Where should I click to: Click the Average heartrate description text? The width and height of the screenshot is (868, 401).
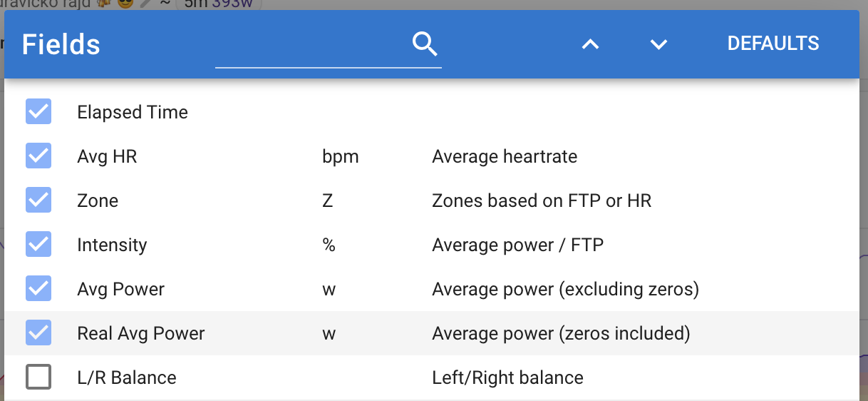coord(505,156)
